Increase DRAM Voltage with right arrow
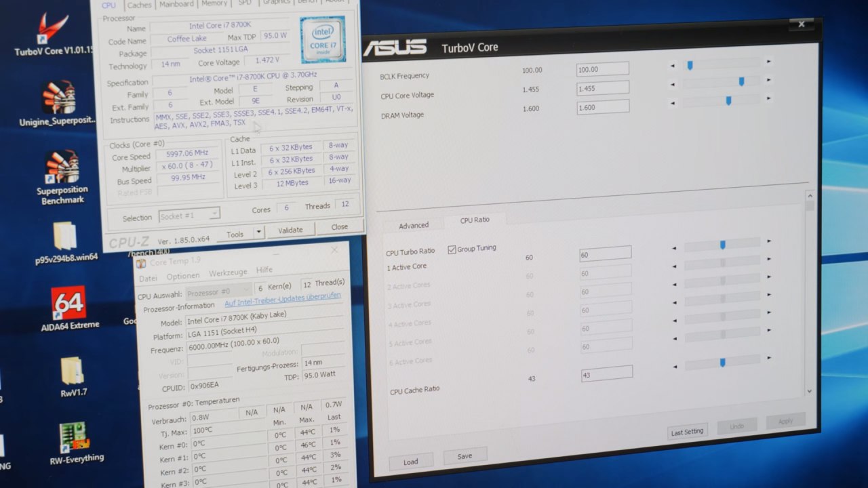The width and height of the screenshot is (868, 488). coord(770,100)
